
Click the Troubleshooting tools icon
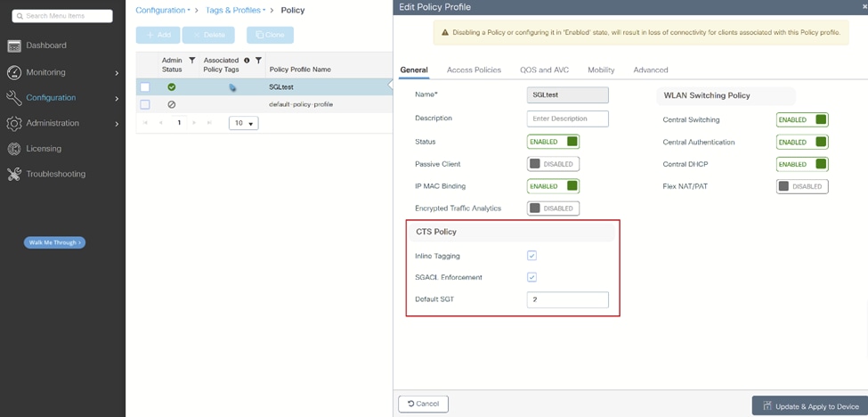tap(14, 174)
